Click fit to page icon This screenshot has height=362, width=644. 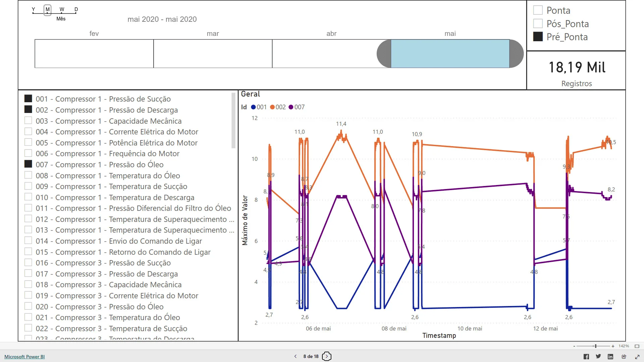tap(637, 346)
